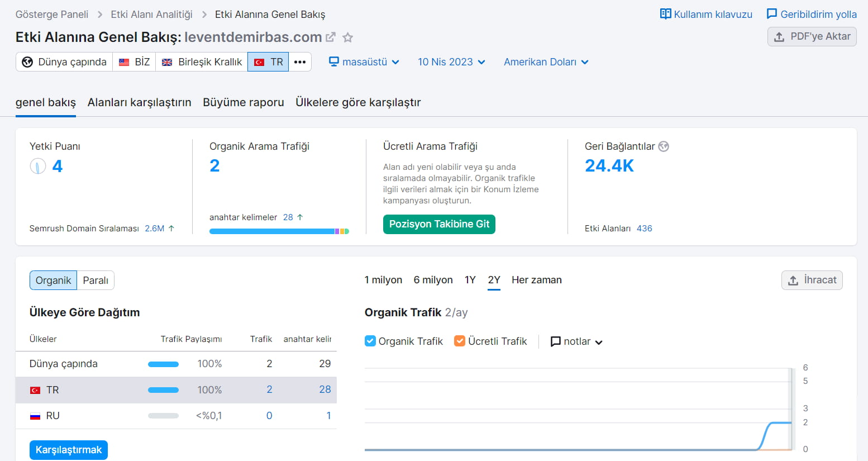The image size is (868, 461).
Task: Click the TR row traffic value 2
Action: (269, 389)
